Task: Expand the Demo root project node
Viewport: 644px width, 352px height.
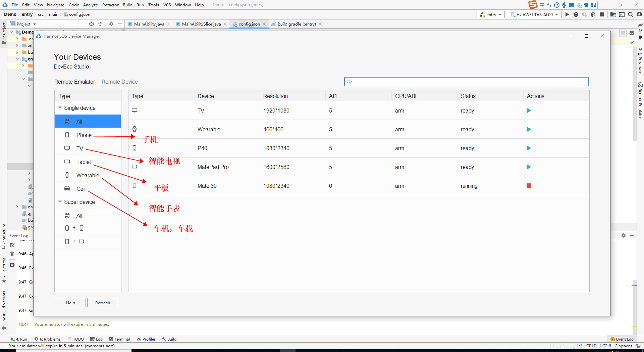Action: [11, 32]
